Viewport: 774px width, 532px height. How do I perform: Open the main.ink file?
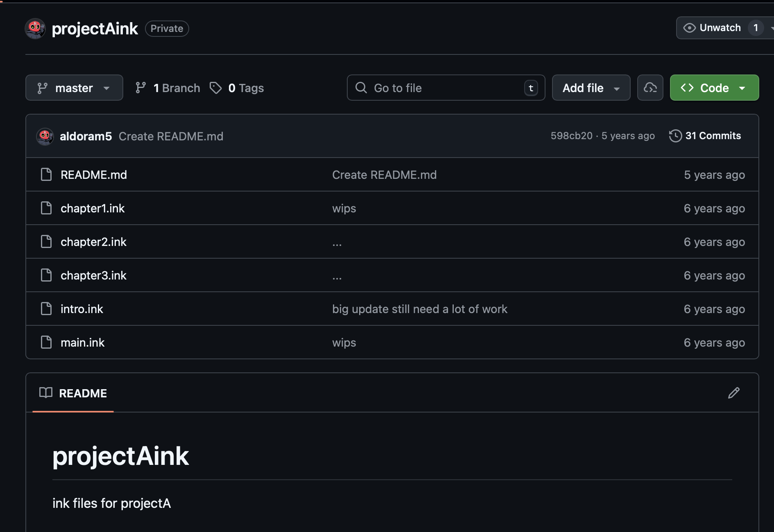[x=82, y=343]
